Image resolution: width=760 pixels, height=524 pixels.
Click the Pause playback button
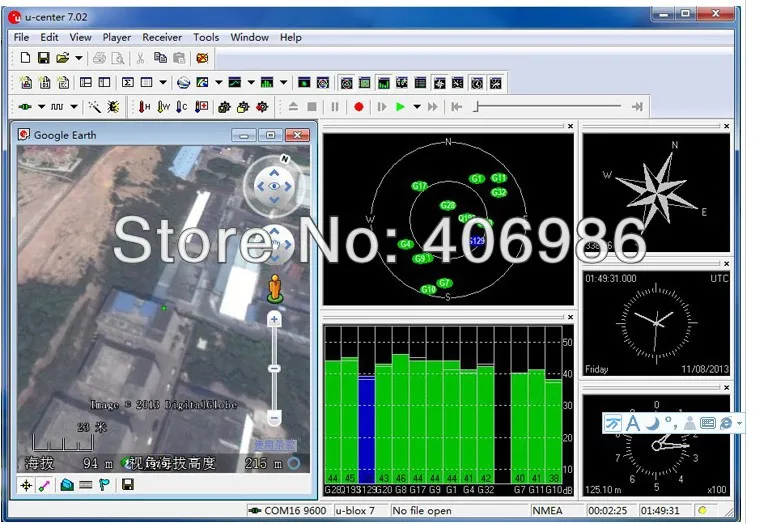coord(335,107)
